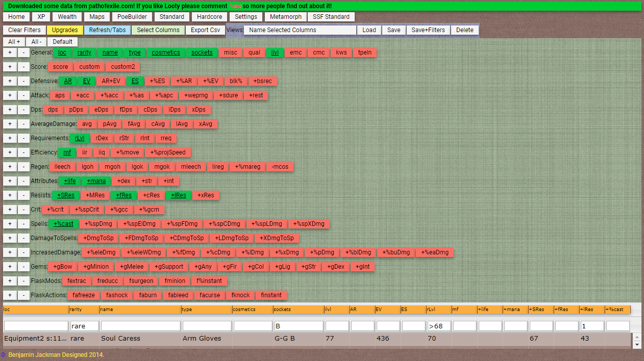Switch to the SSF Standard tab
644x361 pixels.
point(331,17)
